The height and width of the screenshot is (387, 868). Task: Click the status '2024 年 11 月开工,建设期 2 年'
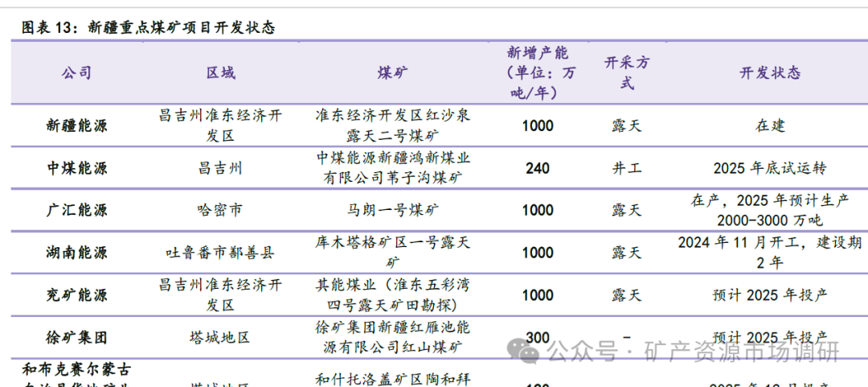coord(770,253)
